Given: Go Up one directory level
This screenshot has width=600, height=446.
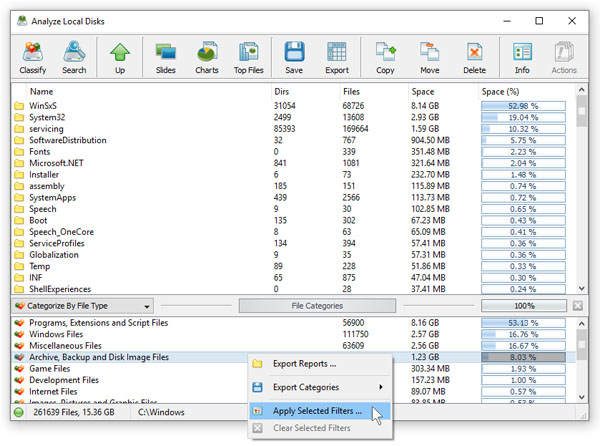Looking at the screenshot, I should coord(120,58).
